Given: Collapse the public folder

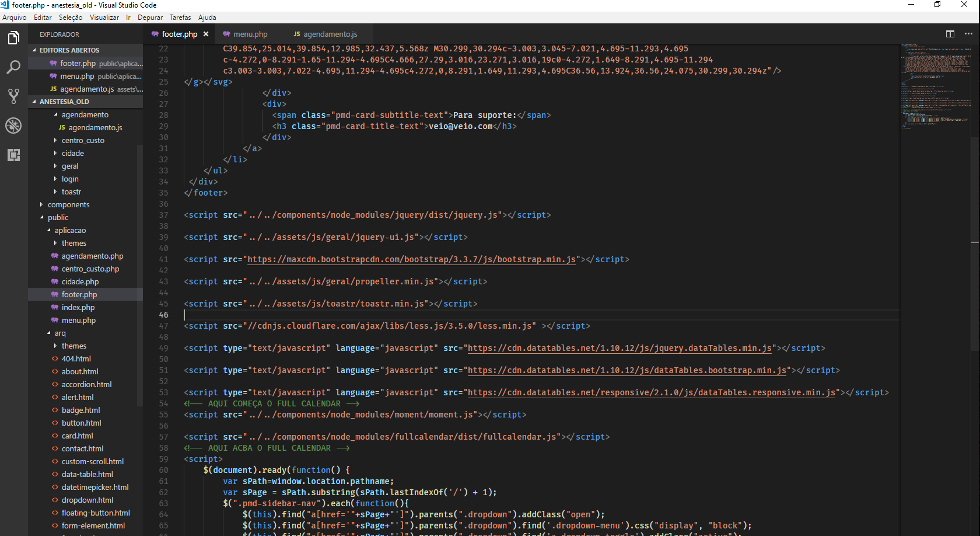Looking at the screenshot, I should (x=85, y=218).
